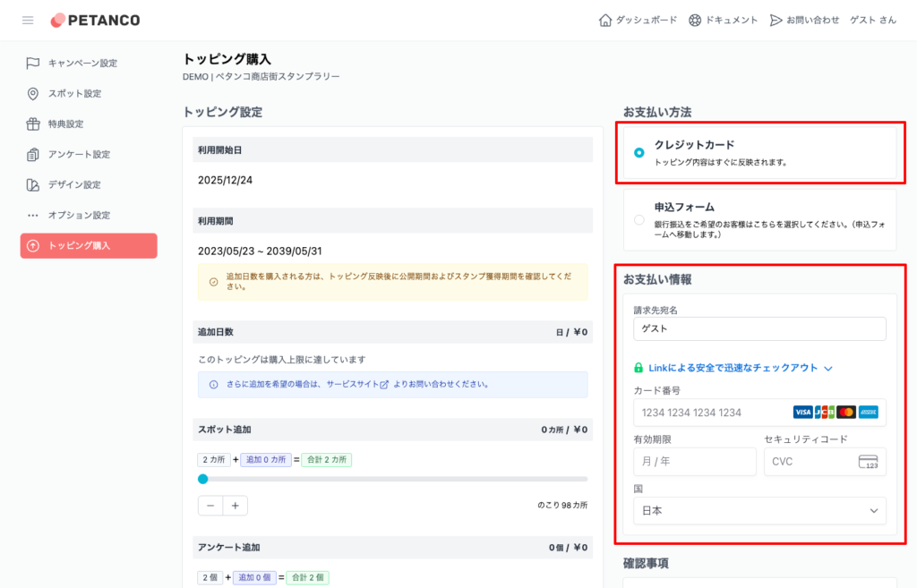
Task: Select トッピング購入 in the sidebar
Action: click(x=88, y=245)
